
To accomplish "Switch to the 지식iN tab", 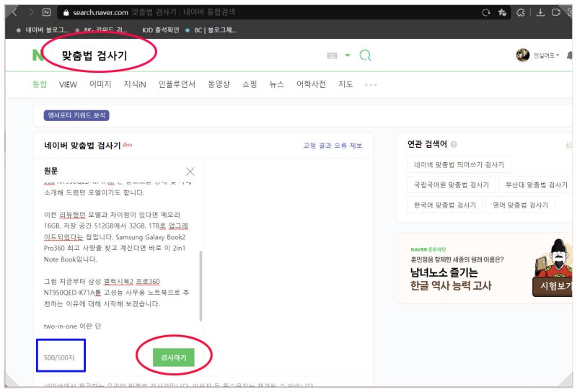I will (135, 84).
